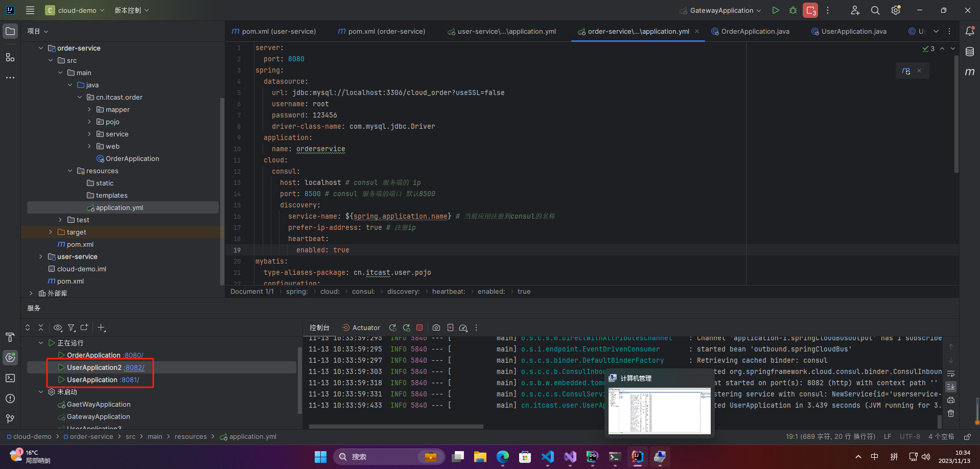
Task: Open Notifications bell icon
Action: [x=969, y=31]
